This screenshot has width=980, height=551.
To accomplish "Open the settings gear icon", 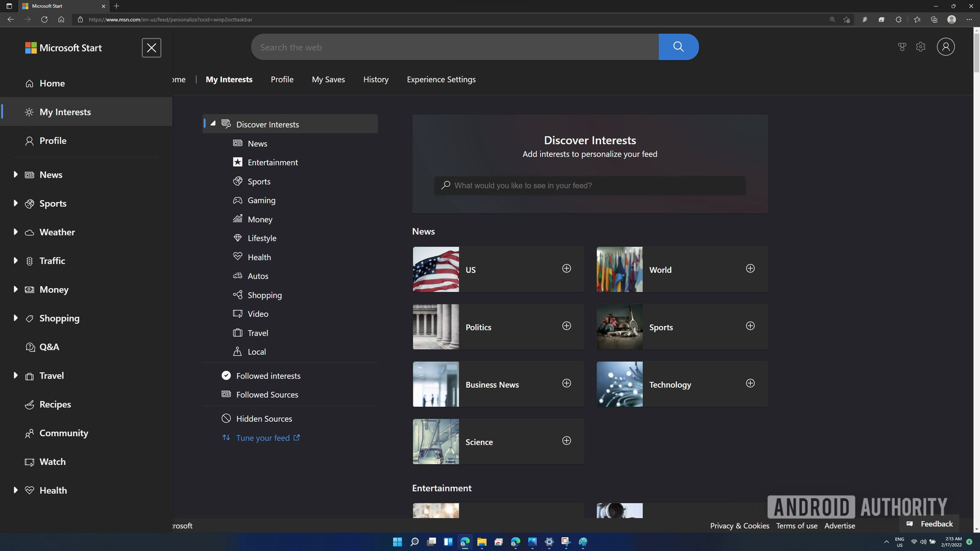I will click(920, 47).
